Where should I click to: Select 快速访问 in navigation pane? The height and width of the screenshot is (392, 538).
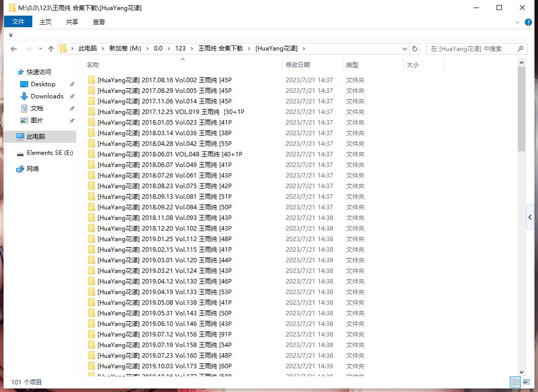click(39, 72)
